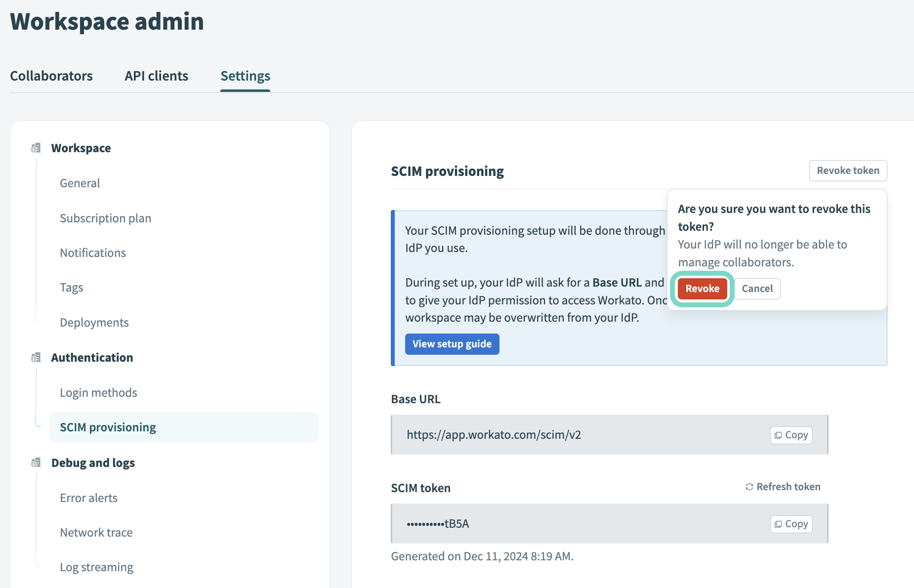The height and width of the screenshot is (588, 914).
Task: Open General workspace settings
Action: click(x=80, y=183)
